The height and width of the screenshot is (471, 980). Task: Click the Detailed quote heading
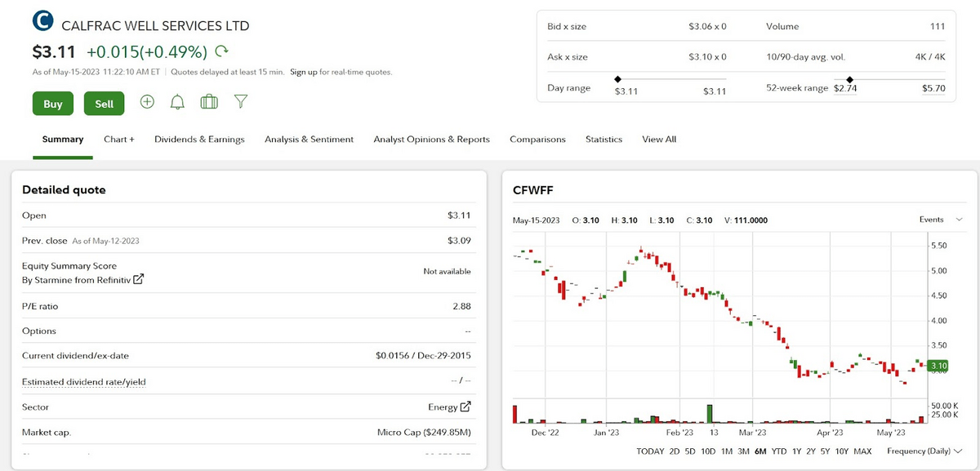coord(64,190)
